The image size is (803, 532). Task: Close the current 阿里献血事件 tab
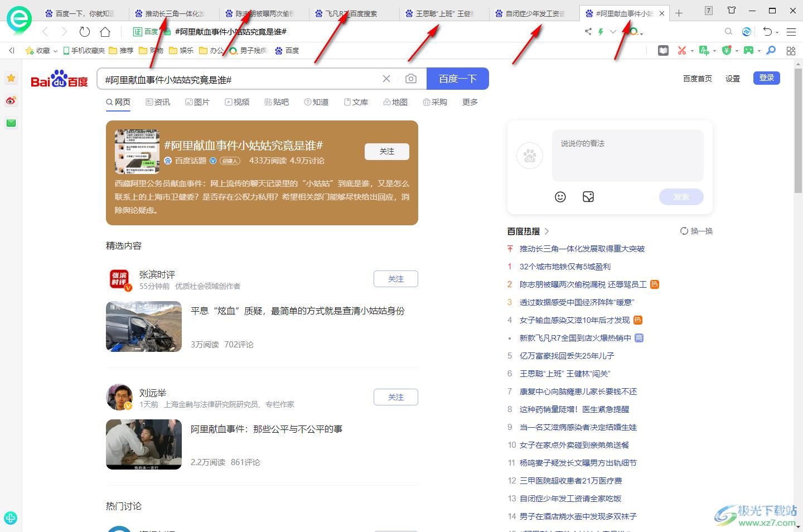[662, 13]
